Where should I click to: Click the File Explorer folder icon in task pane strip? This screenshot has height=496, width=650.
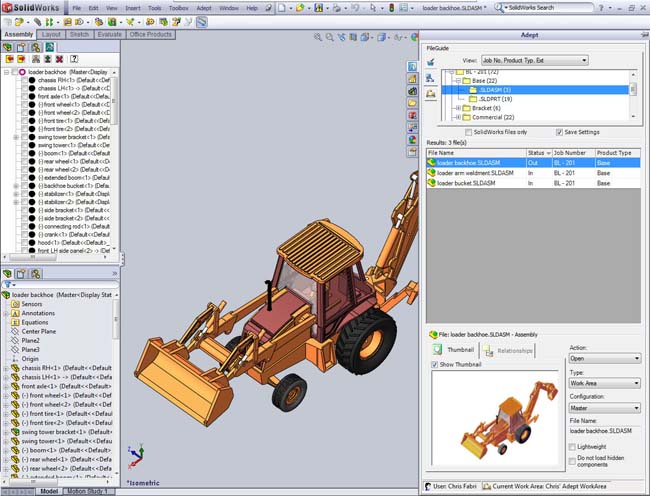pos(412,103)
